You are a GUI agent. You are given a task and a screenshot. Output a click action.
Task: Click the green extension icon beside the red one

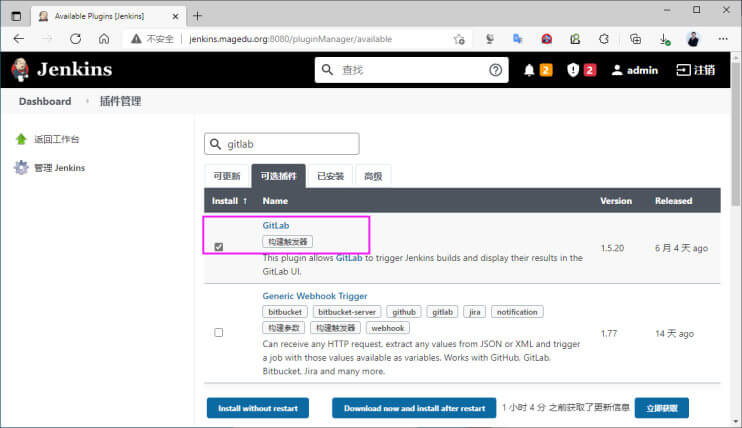tap(575, 39)
